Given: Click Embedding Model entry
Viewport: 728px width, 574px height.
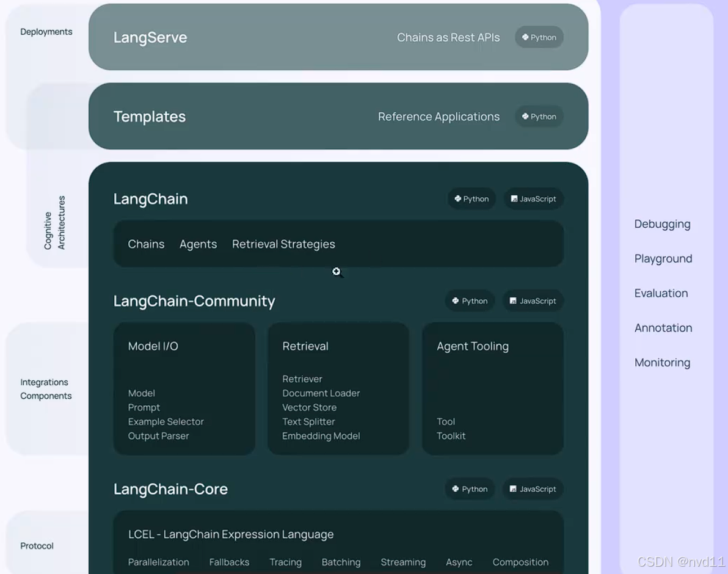Looking at the screenshot, I should 321,436.
